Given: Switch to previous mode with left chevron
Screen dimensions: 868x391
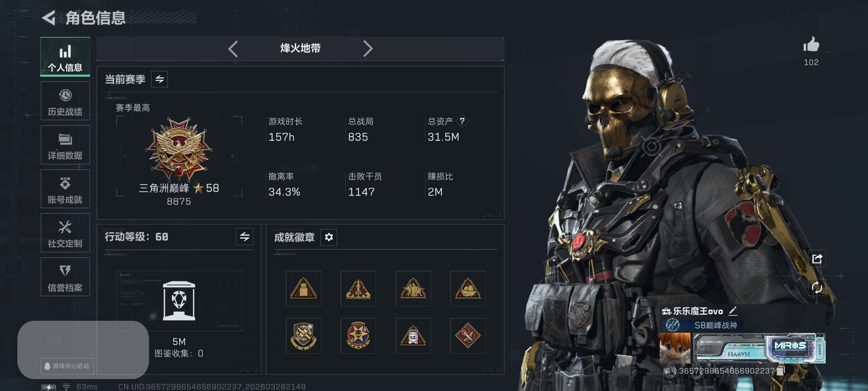Looking at the screenshot, I should coord(233,49).
